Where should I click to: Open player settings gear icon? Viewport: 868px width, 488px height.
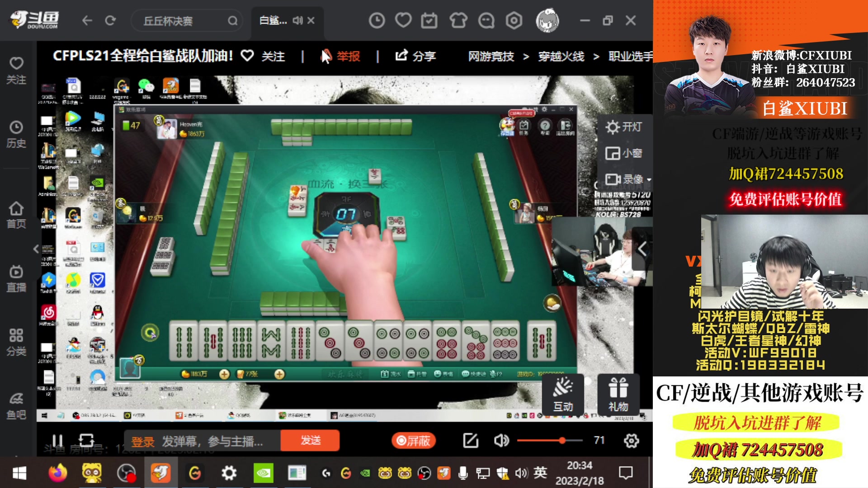631,441
